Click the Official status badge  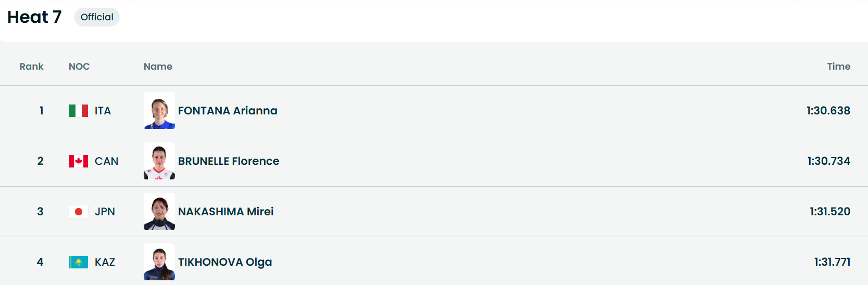(97, 17)
